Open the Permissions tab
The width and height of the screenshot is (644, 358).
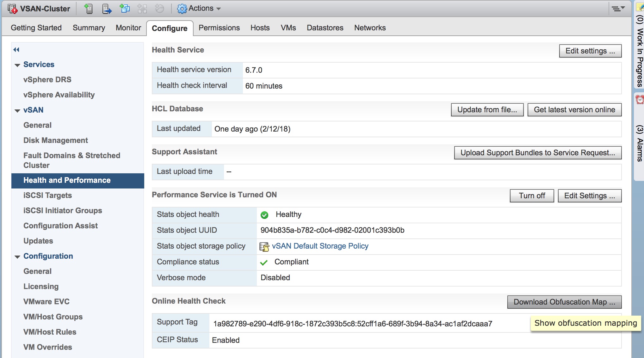tap(219, 28)
